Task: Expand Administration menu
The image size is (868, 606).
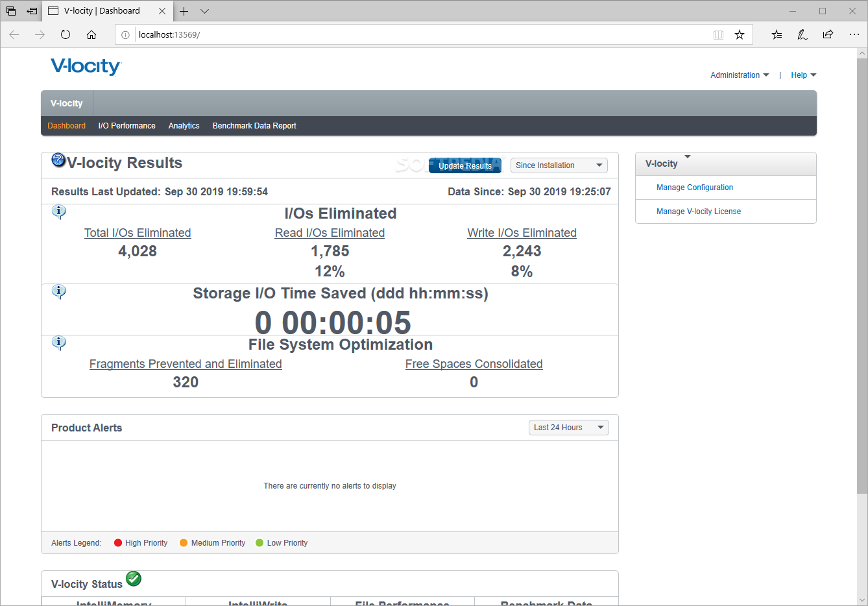Action: coord(740,75)
